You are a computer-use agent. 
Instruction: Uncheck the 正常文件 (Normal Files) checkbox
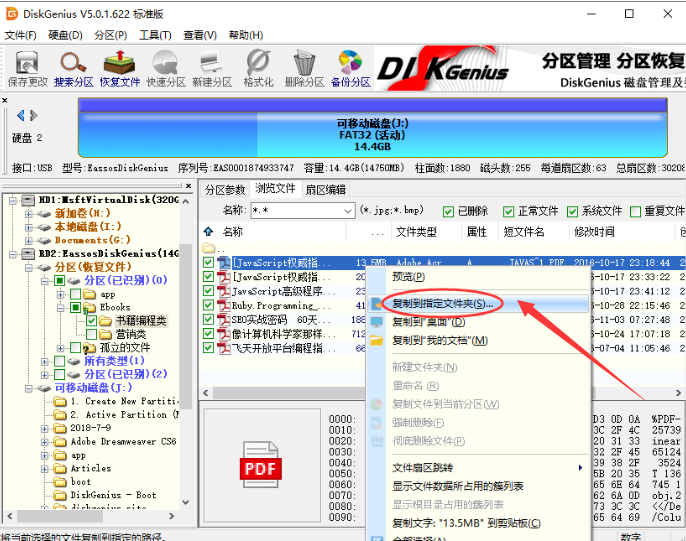tap(509, 211)
